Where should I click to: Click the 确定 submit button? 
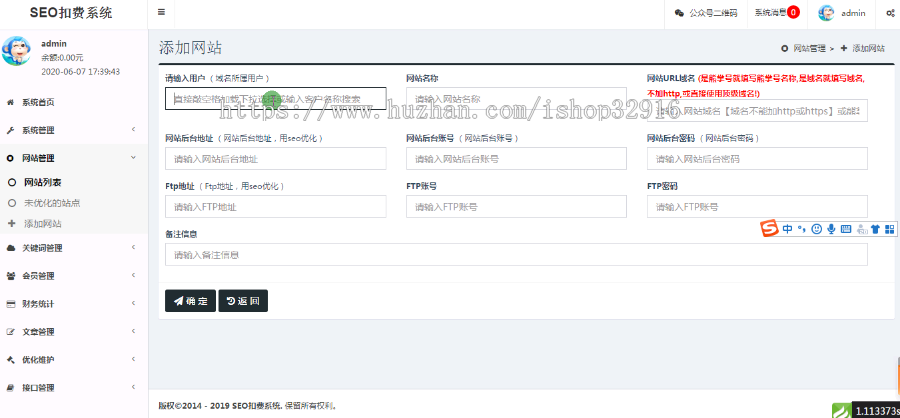(x=190, y=301)
